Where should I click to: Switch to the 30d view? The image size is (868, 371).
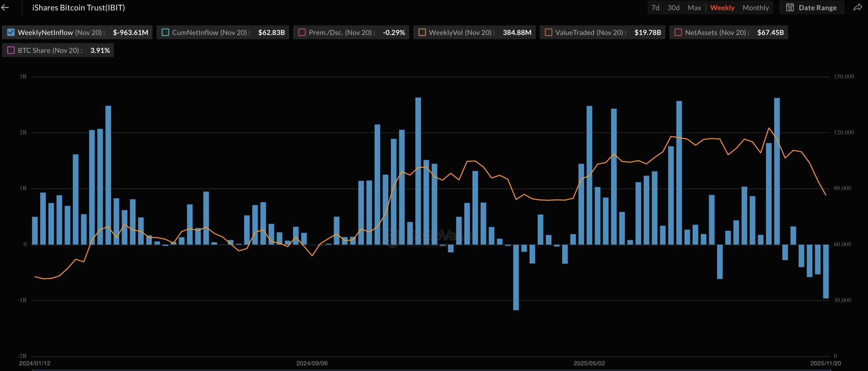pos(674,7)
